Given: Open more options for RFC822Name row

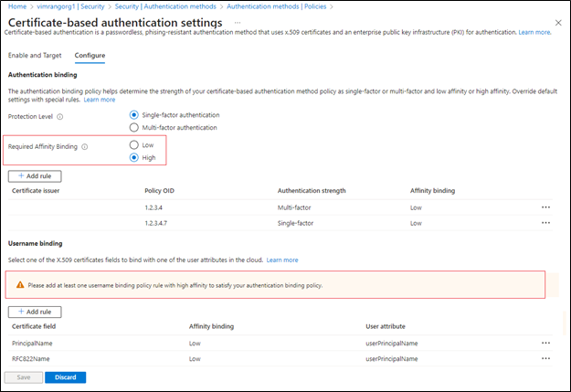Looking at the screenshot, I should [545, 358].
